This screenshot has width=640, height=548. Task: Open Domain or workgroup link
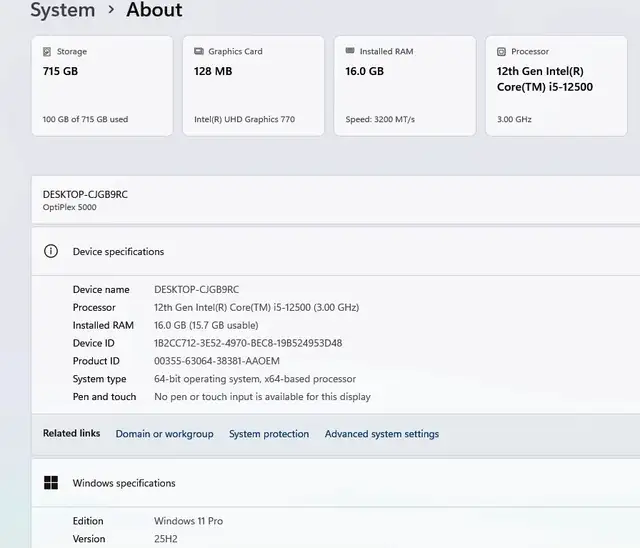coord(164,434)
